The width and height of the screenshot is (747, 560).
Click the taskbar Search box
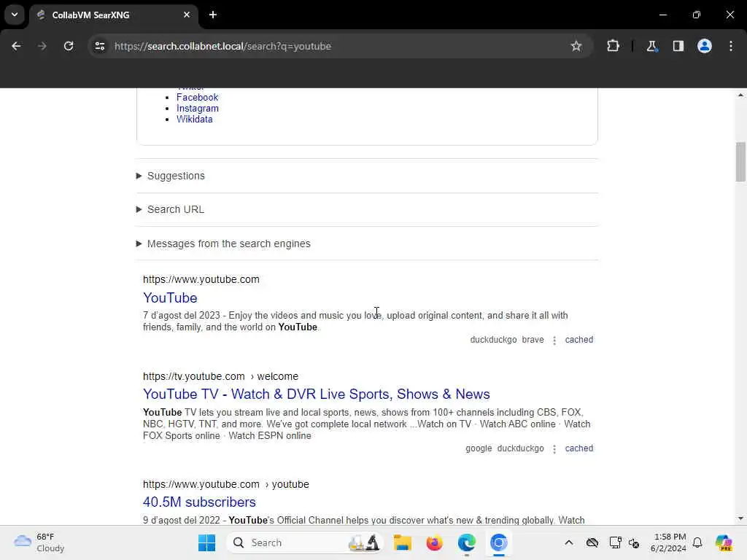(x=305, y=542)
